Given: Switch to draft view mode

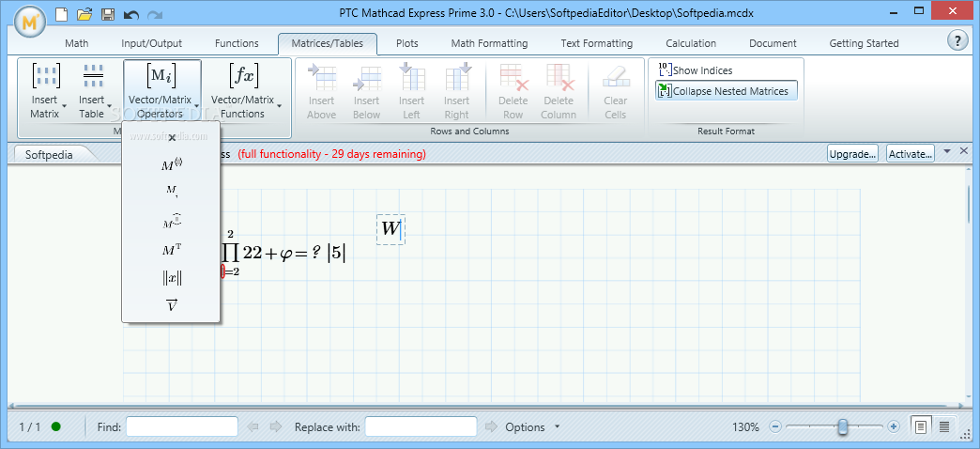Looking at the screenshot, I should [x=944, y=427].
